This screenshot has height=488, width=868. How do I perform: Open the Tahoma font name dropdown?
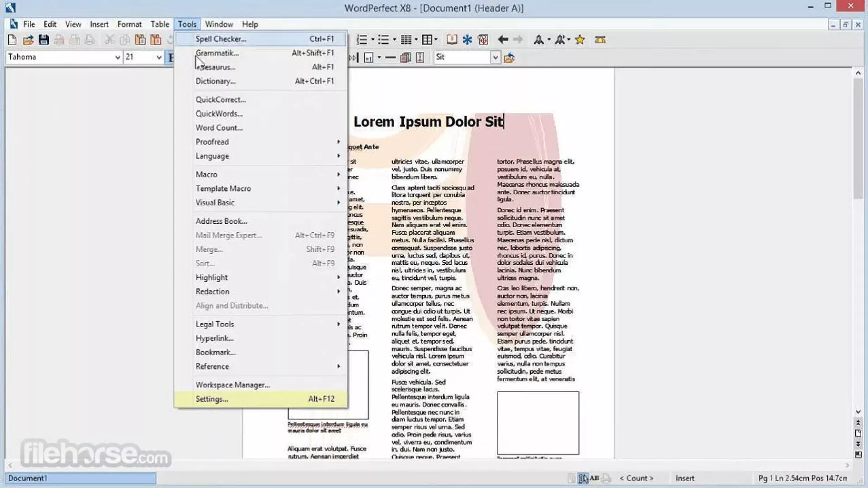tap(117, 57)
